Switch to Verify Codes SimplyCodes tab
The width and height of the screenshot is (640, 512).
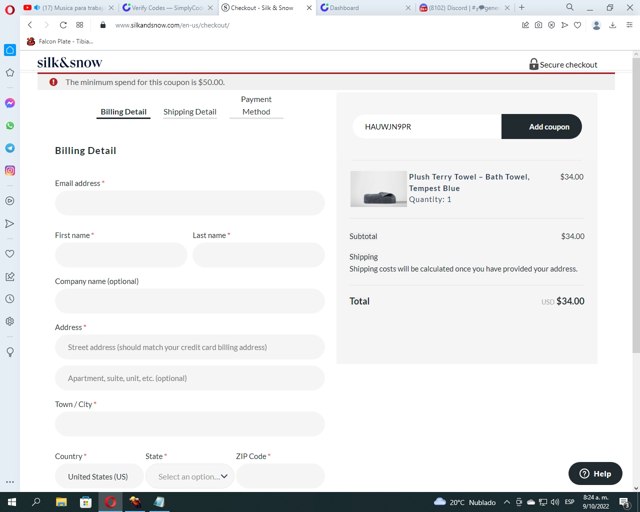click(x=168, y=8)
